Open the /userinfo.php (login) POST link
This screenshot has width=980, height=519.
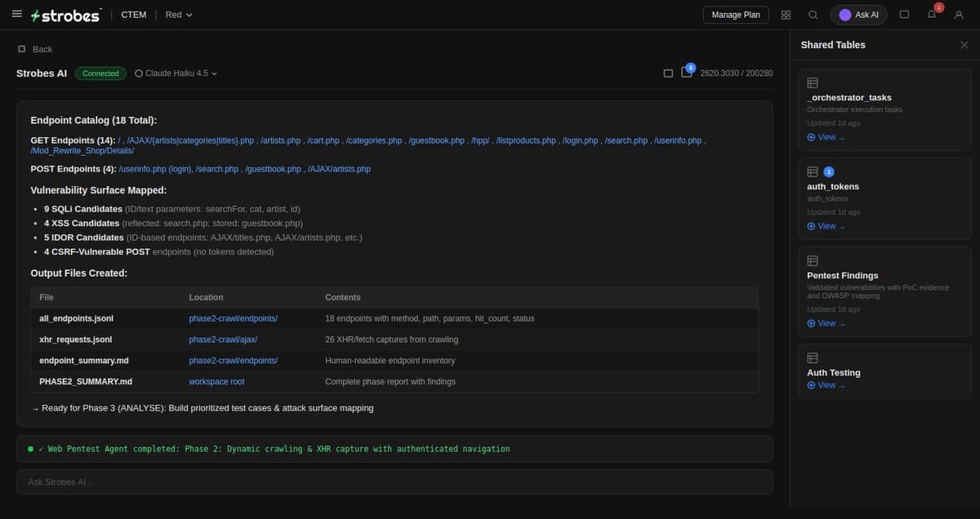click(155, 169)
